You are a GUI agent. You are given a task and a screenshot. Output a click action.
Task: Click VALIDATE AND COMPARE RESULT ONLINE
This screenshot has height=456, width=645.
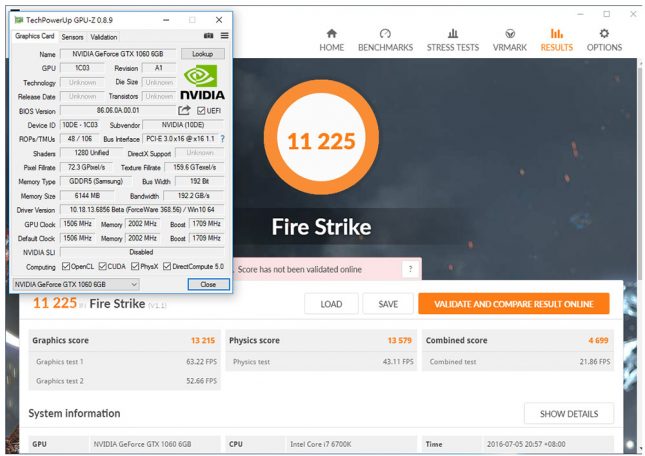click(x=514, y=304)
